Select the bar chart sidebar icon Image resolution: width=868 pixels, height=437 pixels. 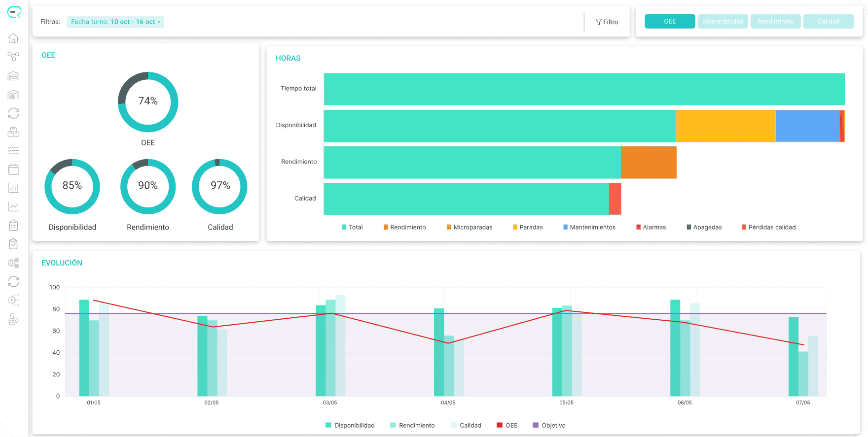click(14, 188)
